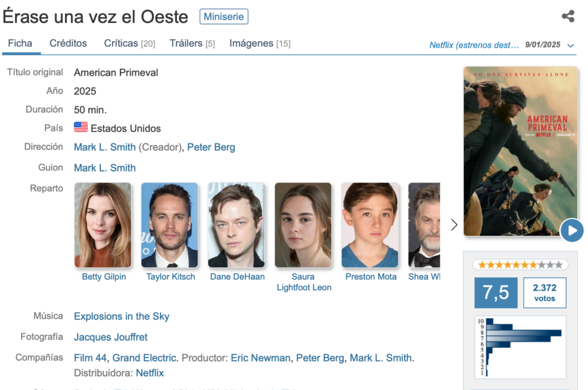Click the star rating bar
This screenshot has height=390, width=588.
click(x=520, y=264)
